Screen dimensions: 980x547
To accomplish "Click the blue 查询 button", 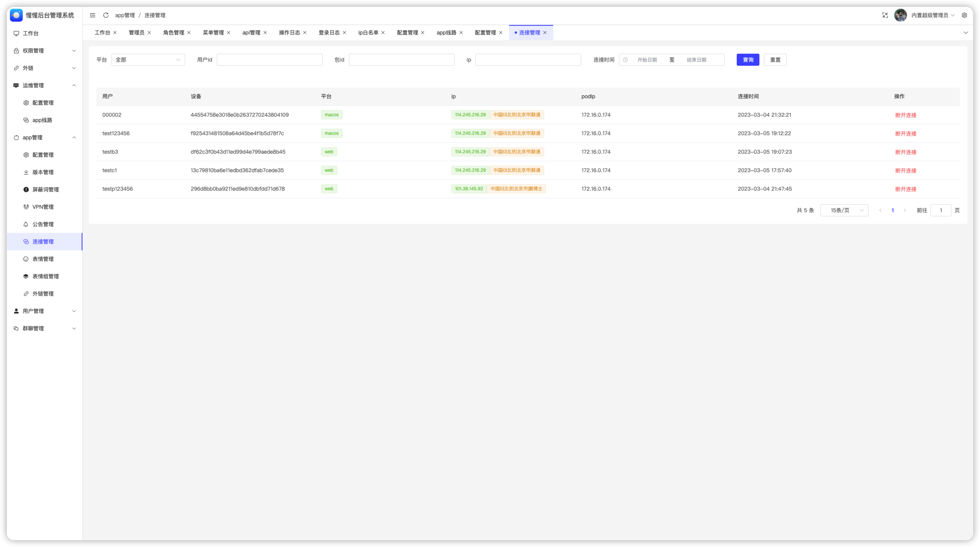I will coord(747,60).
